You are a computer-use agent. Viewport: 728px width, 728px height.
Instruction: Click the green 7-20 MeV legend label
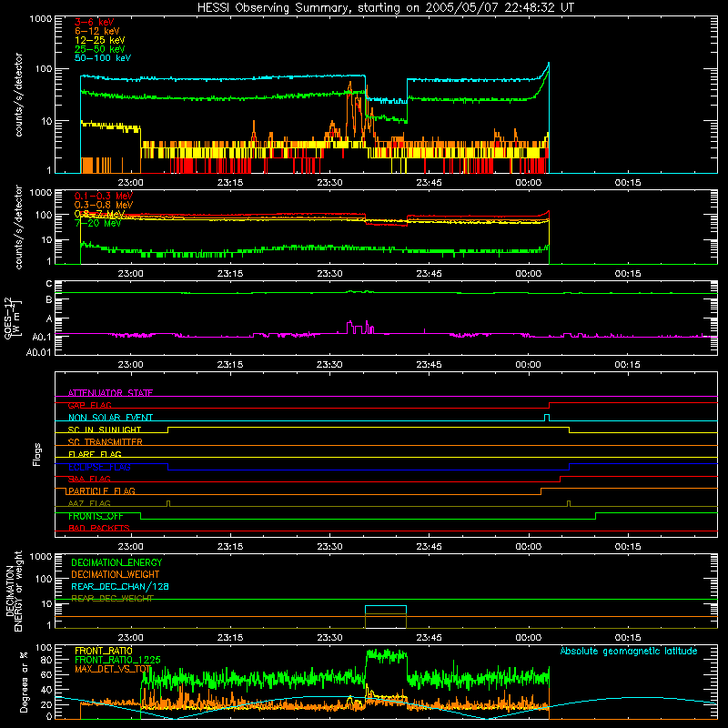(97, 223)
